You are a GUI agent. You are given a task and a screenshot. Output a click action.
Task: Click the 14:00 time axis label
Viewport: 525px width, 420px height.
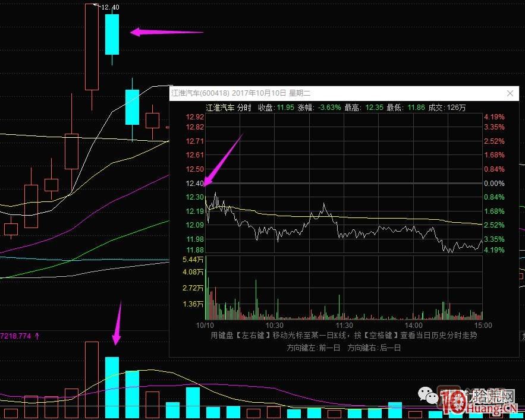tap(413, 326)
